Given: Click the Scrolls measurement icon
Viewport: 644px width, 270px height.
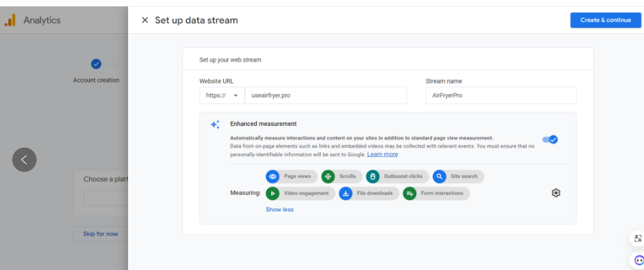Looking at the screenshot, I should pos(328,177).
